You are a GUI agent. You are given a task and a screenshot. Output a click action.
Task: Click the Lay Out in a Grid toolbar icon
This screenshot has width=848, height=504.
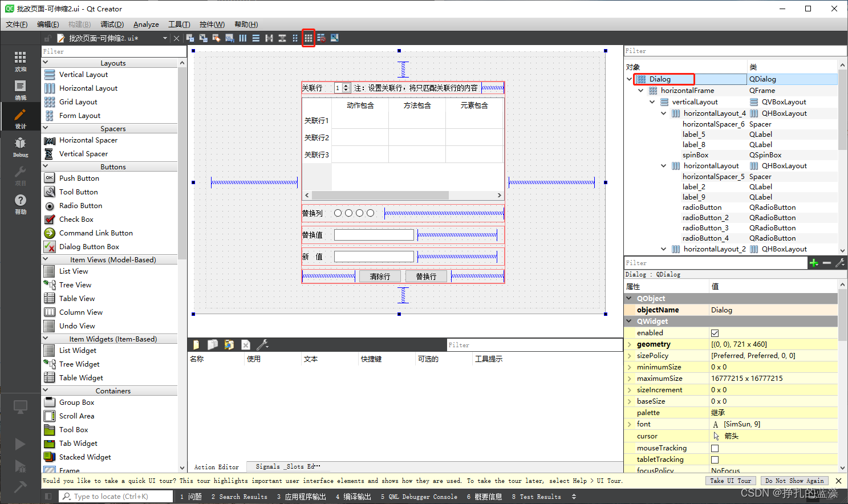(x=308, y=38)
